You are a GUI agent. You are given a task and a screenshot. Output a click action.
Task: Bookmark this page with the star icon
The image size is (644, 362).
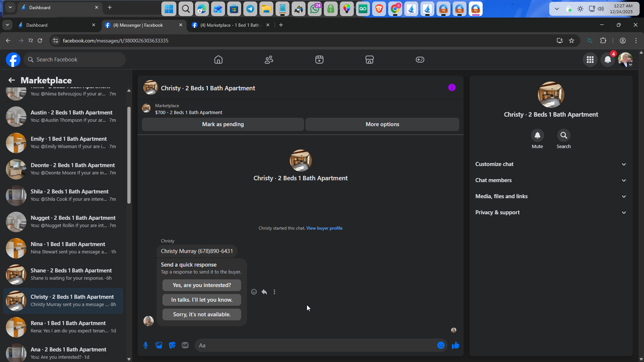coord(572,41)
